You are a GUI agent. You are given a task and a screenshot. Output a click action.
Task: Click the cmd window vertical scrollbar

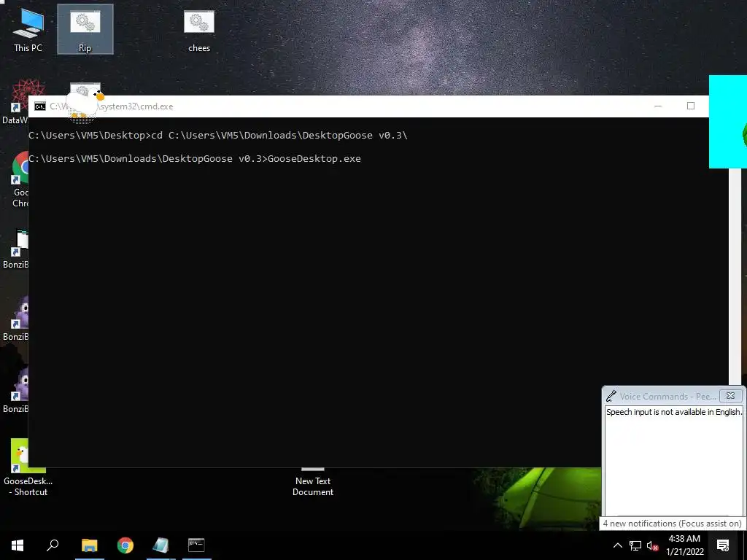[735, 276]
